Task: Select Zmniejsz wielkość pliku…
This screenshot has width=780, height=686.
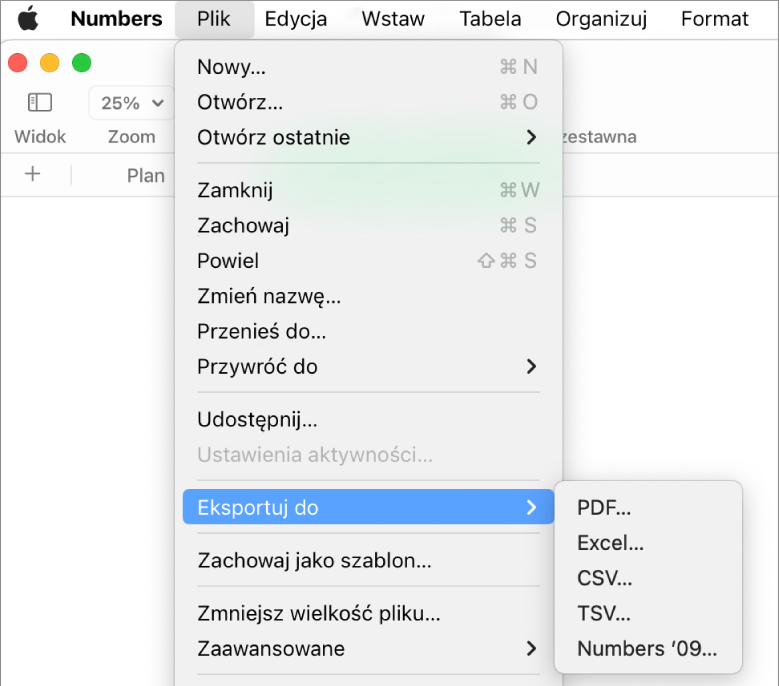Action: point(368,613)
